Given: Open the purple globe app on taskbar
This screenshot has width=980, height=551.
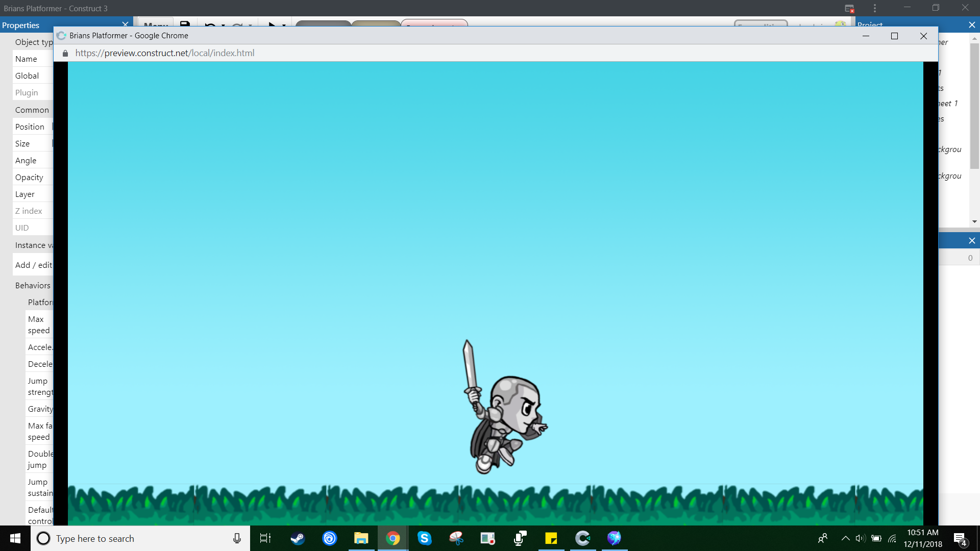Looking at the screenshot, I should point(615,538).
